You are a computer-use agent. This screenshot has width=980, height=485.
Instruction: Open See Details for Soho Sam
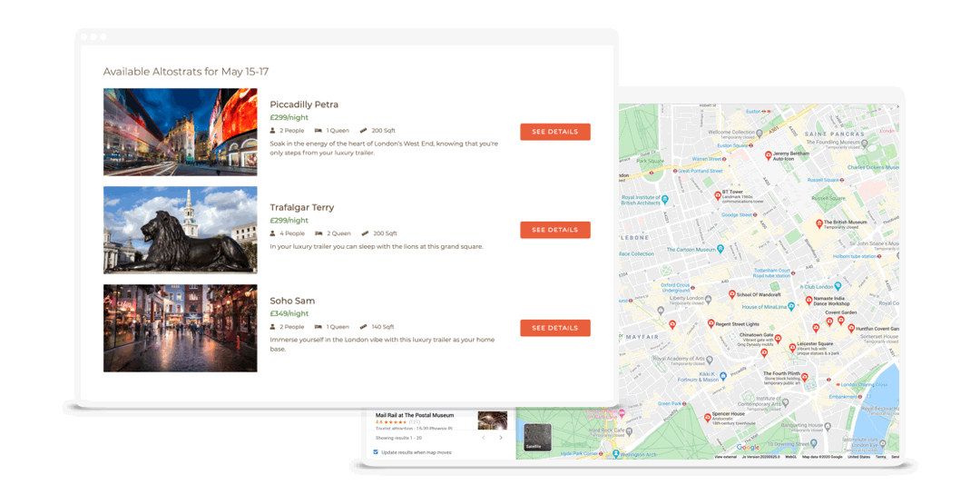[555, 328]
